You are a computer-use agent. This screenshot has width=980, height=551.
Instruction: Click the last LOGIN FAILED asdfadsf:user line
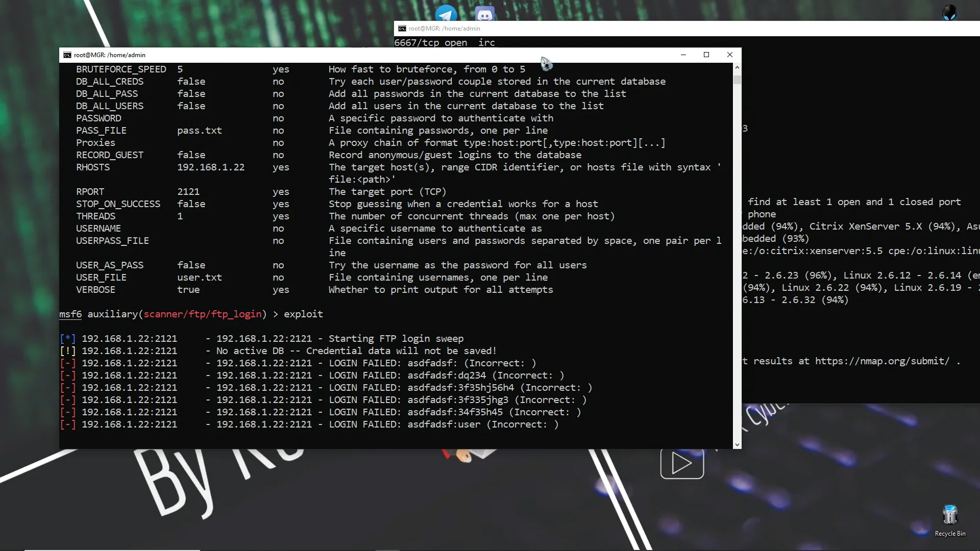[x=309, y=424]
